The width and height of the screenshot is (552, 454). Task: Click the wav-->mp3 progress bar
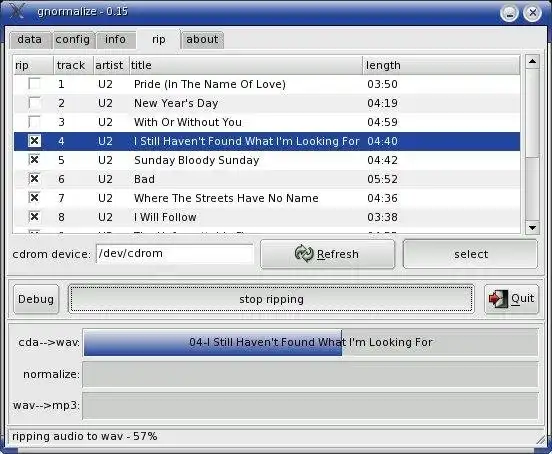310,406
